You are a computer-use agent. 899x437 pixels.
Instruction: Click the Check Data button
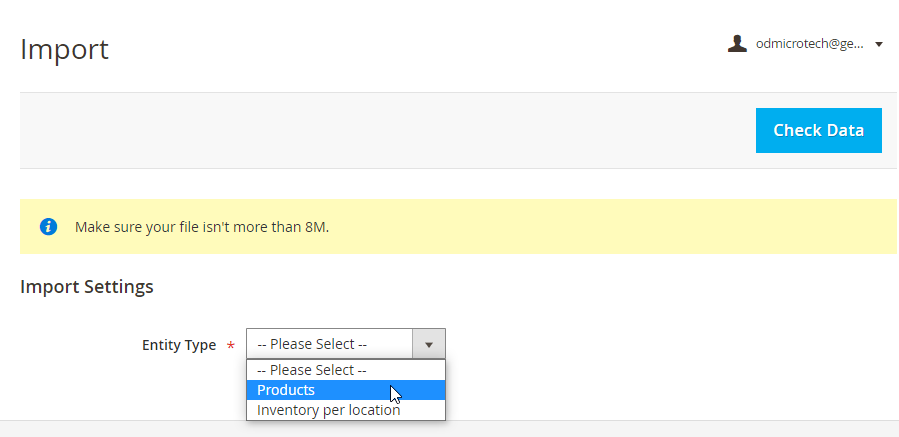click(x=819, y=130)
